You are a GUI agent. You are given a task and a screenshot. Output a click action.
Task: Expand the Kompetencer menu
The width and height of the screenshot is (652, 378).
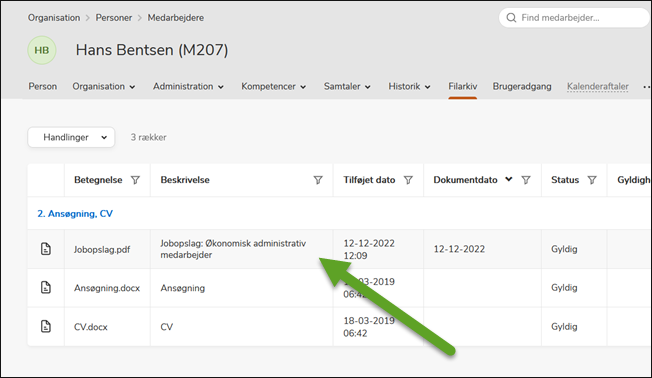click(274, 86)
